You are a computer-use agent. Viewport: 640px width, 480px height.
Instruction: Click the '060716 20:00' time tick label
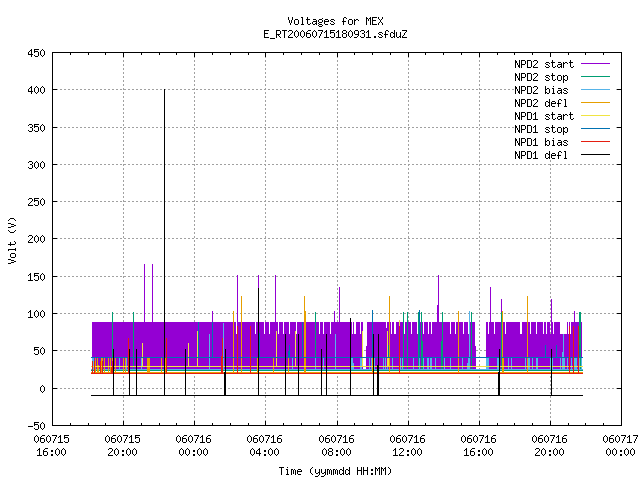549,446
